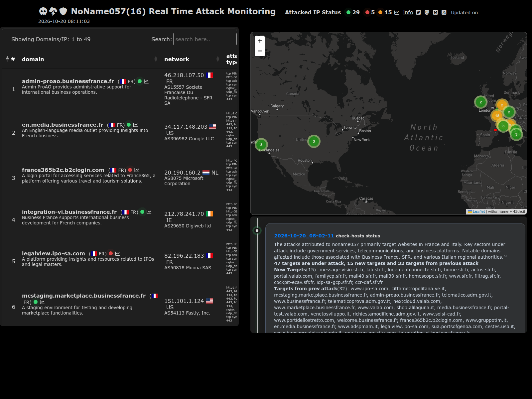
Task: Select IP address 34.117.148.203
Action: tap(186, 127)
